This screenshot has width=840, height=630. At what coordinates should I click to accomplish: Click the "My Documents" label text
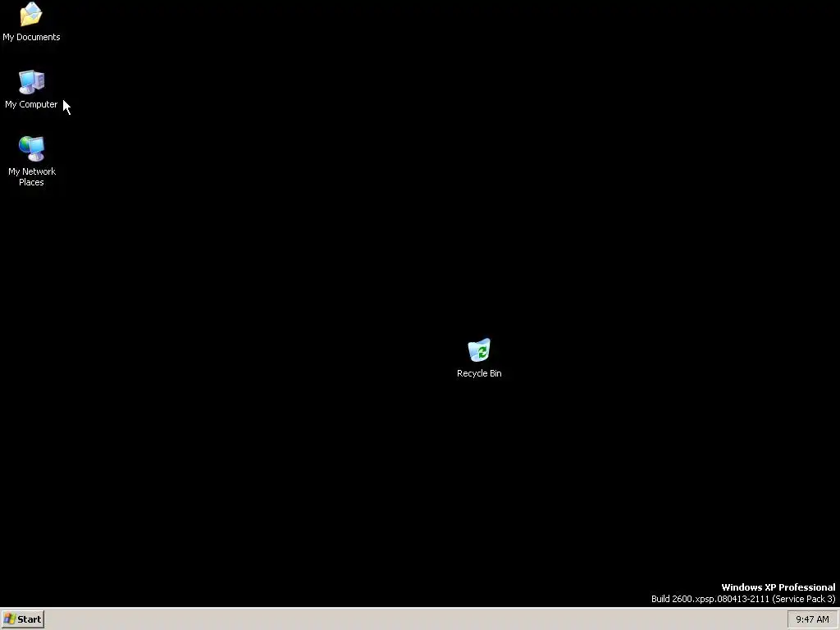(x=32, y=37)
